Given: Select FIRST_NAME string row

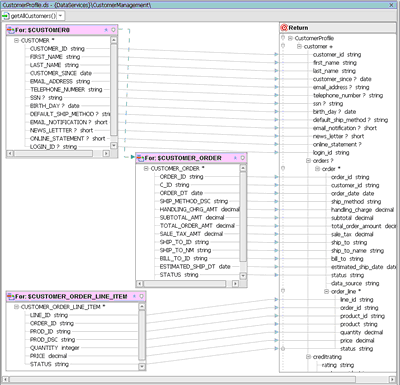Looking at the screenshot, I should [55, 57].
